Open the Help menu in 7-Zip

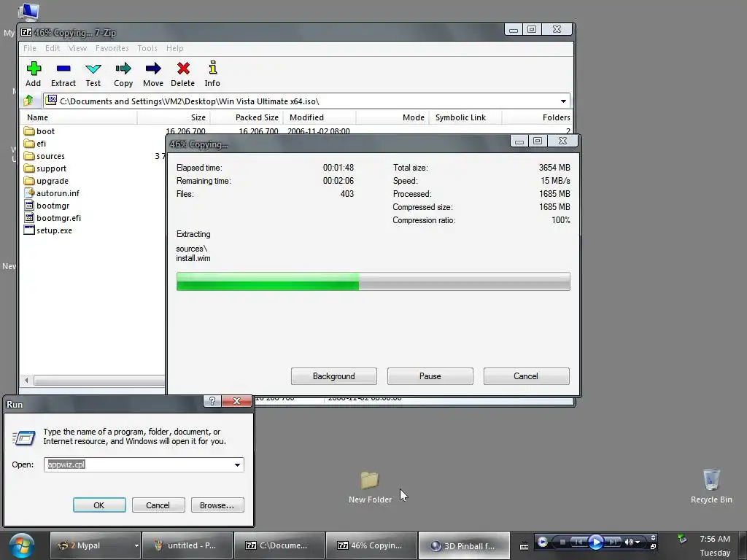[x=175, y=48]
